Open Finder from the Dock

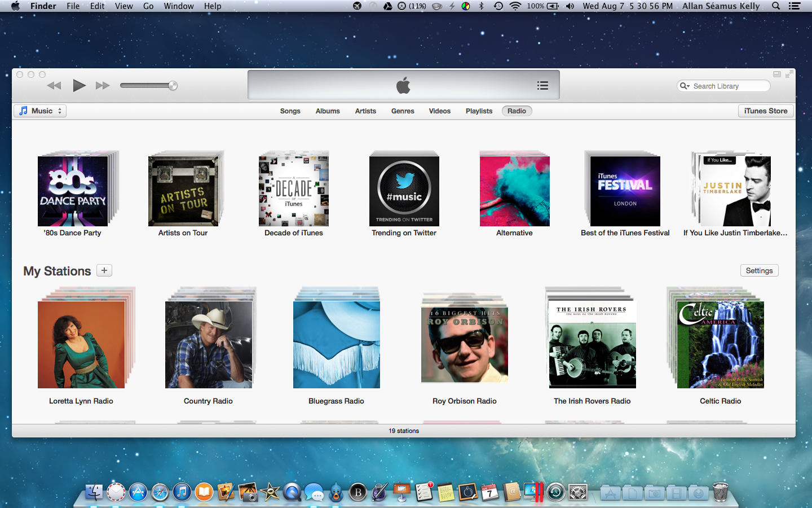(x=94, y=492)
